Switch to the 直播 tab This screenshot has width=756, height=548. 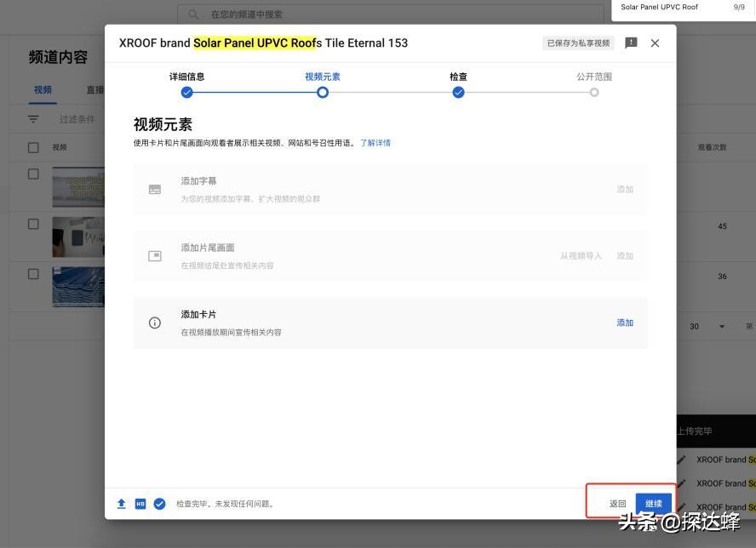[95, 88]
